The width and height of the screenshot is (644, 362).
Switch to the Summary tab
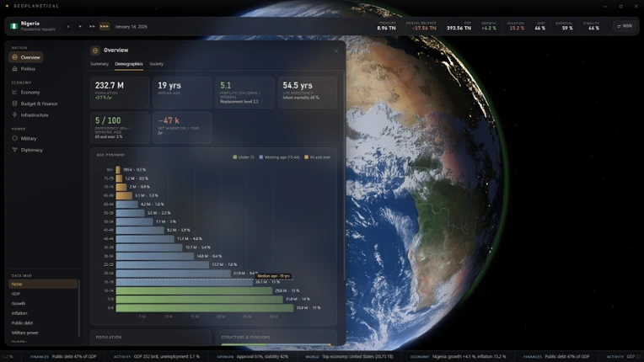click(x=99, y=64)
